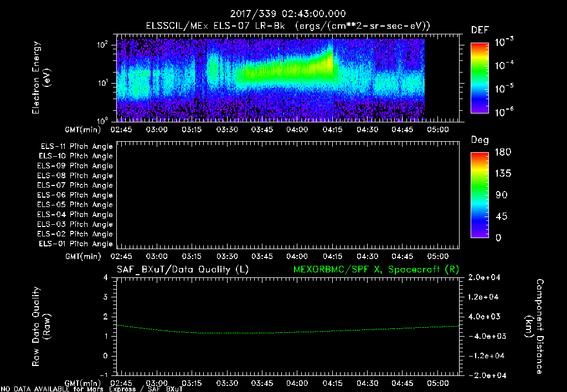Click the green spacecraft distance curve in bottom plot

tap(288, 332)
